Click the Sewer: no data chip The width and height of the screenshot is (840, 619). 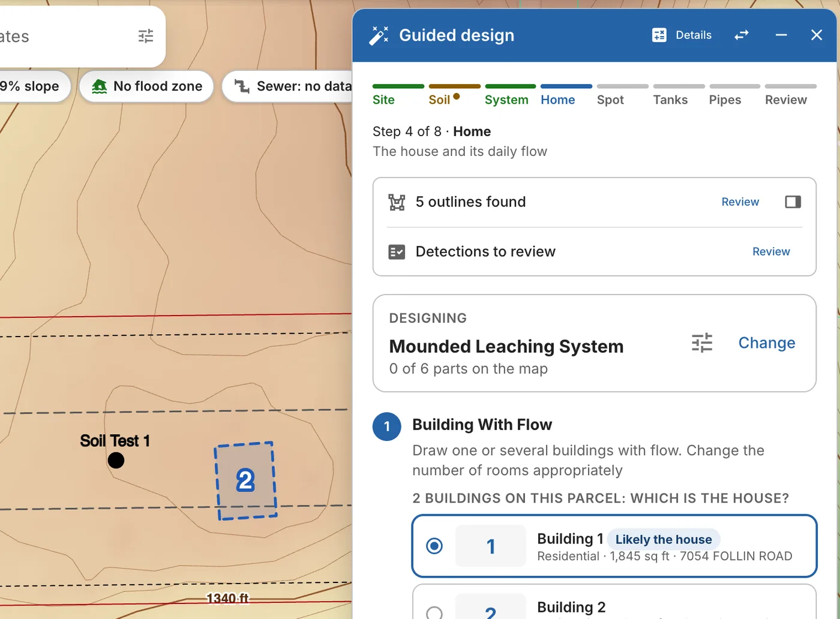click(x=287, y=86)
